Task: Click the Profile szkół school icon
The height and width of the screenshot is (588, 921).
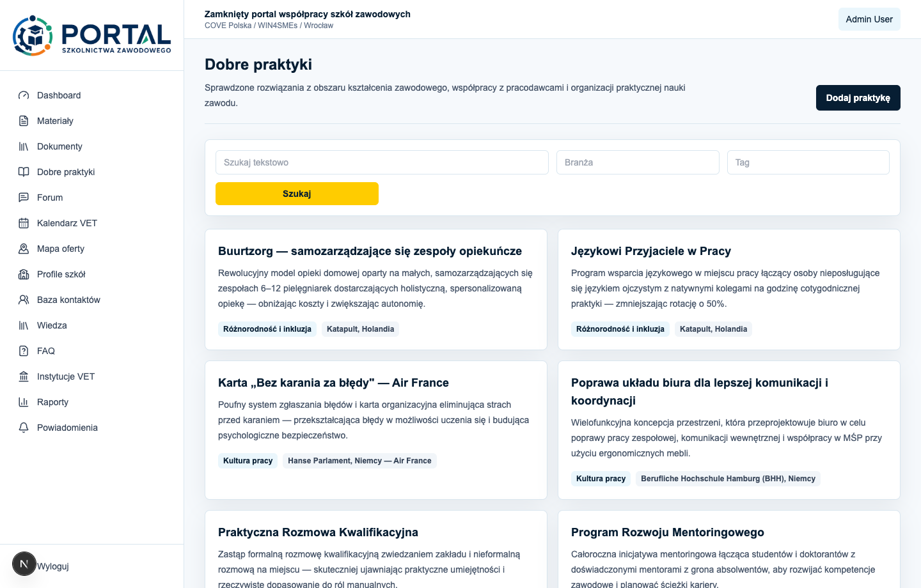Action: coord(24,274)
